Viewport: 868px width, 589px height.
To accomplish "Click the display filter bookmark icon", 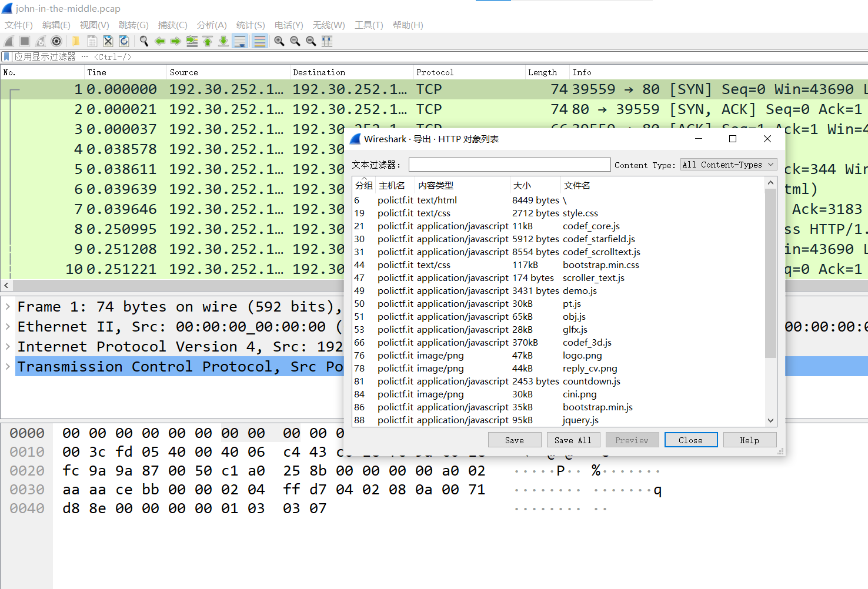I will coord(6,57).
